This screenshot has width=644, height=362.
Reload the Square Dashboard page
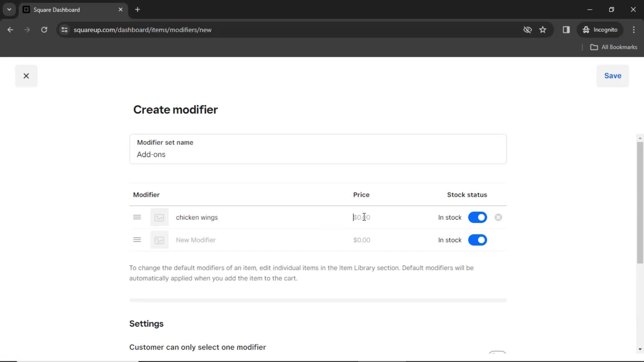click(44, 30)
